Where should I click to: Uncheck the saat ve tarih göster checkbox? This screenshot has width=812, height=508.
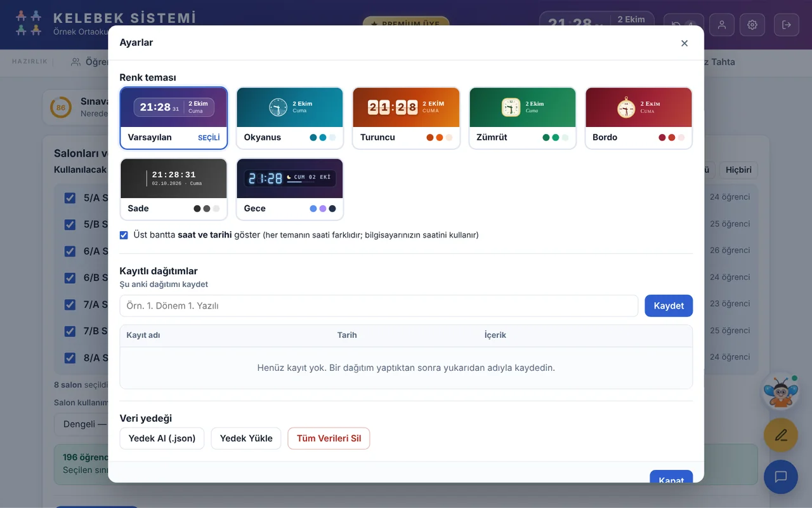click(x=124, y=235)
